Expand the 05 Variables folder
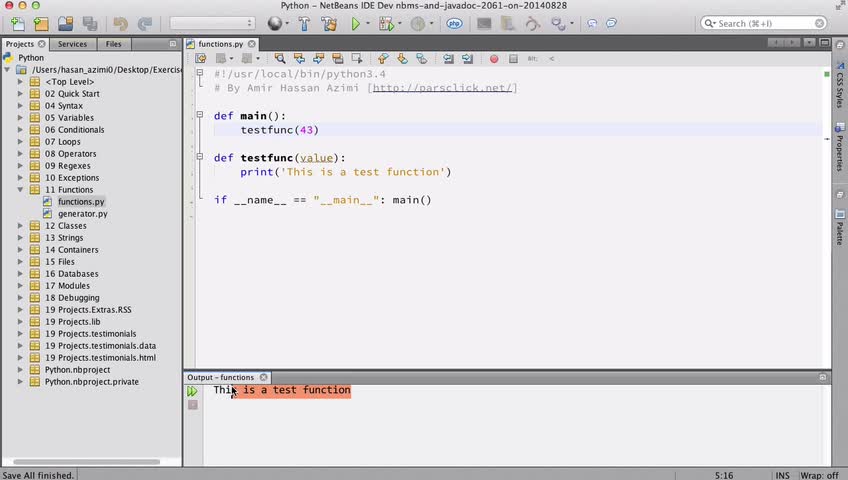 point(21,117)
